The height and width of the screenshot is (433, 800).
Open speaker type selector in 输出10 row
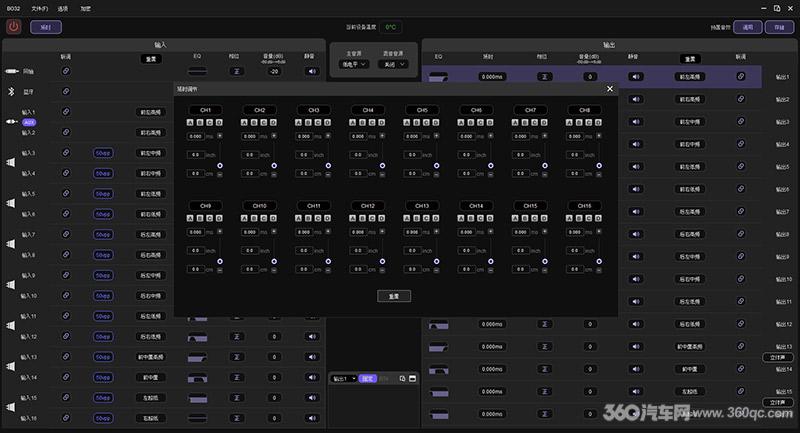[x=690, y=279]
